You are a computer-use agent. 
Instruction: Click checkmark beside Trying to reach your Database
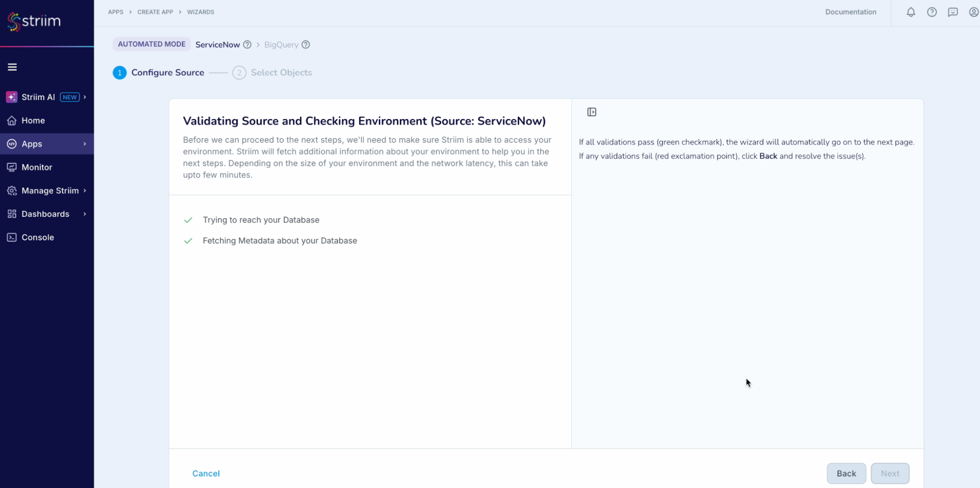pos(188,220)
